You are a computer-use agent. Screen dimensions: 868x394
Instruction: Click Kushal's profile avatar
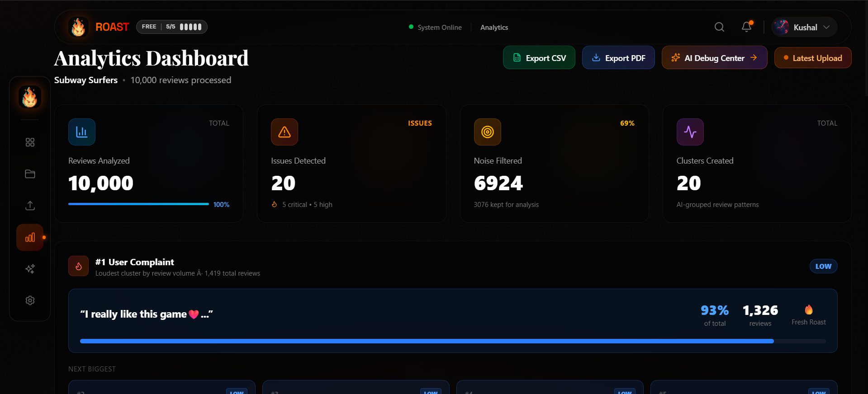point(781,27)
